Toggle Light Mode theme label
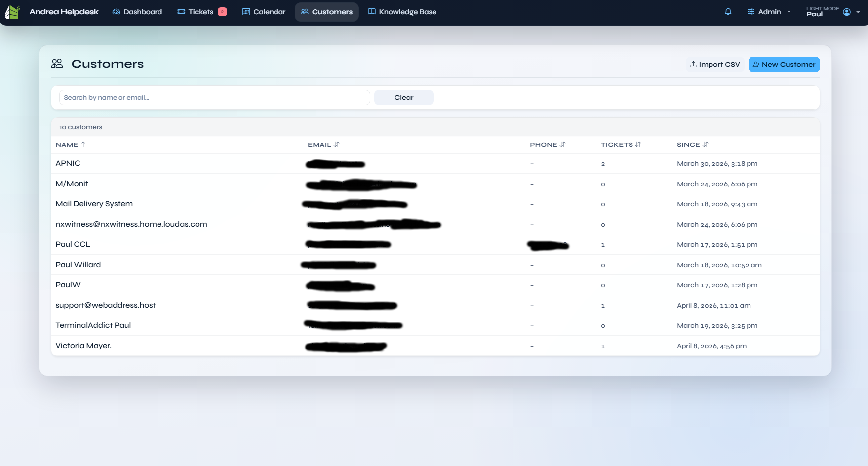This screenshot has width=868, height=466. coord(822,8)
